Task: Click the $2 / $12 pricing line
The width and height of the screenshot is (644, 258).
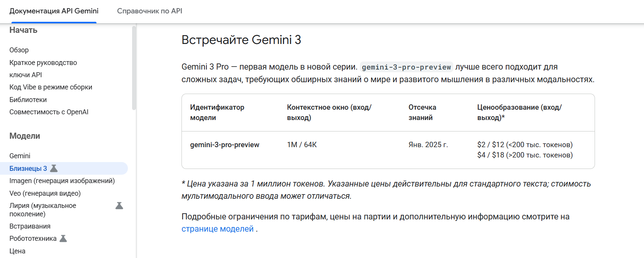Action: [525, 145]
